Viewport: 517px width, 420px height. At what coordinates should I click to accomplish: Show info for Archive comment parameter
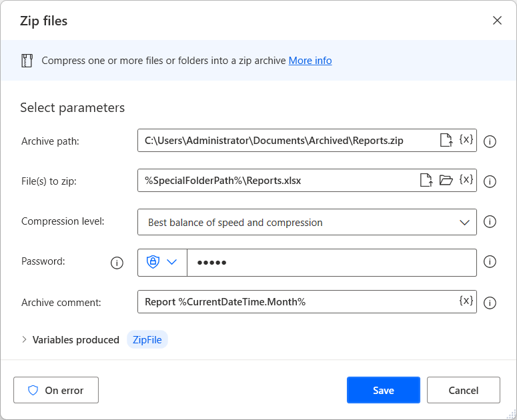490,303
